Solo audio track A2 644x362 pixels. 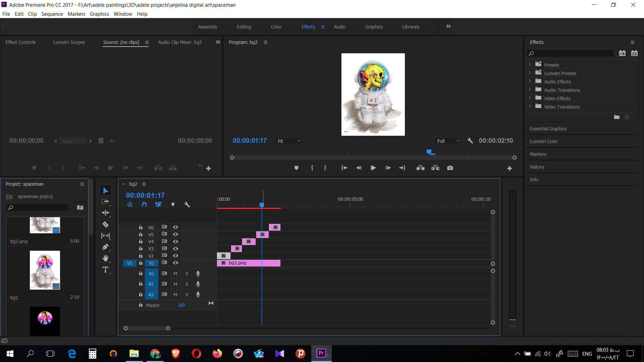point(187,284)
